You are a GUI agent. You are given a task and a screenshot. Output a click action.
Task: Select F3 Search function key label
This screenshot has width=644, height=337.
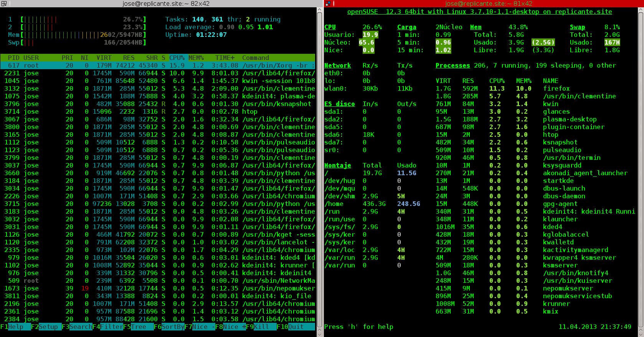(x=77, y=327)
